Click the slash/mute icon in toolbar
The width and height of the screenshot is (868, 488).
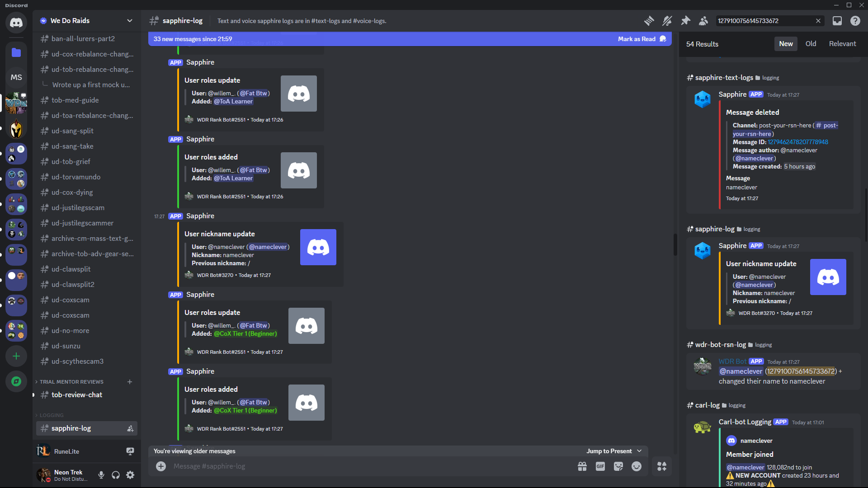tap(668, 21)
